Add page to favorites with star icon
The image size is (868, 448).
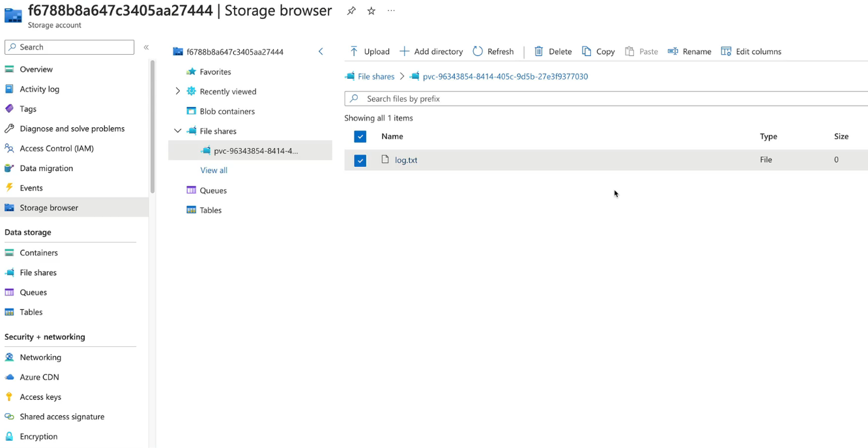coord(371,11)
